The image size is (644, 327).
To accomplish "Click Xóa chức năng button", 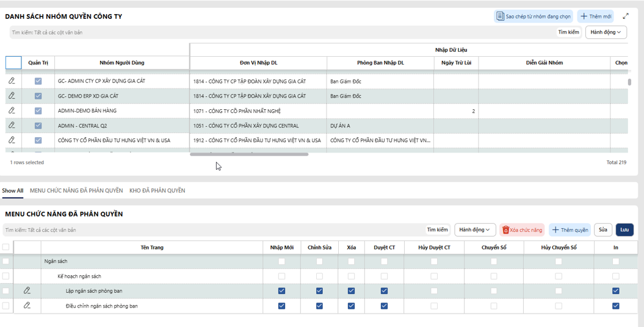I will point(522,230).
